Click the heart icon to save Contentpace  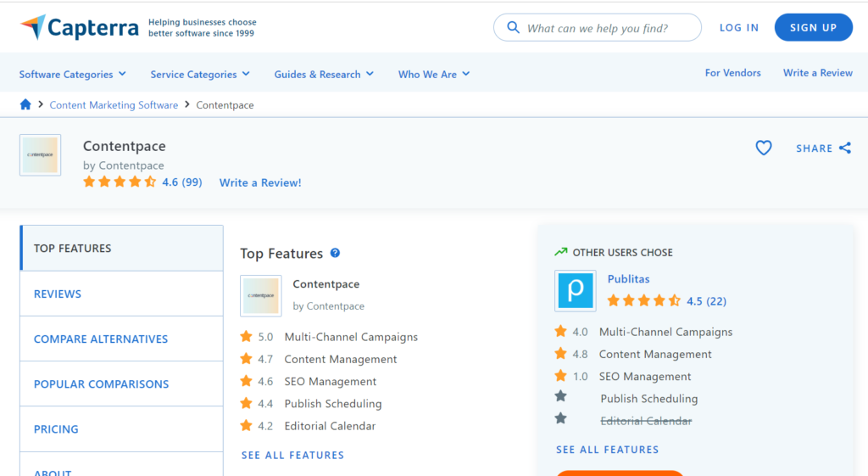764,148
